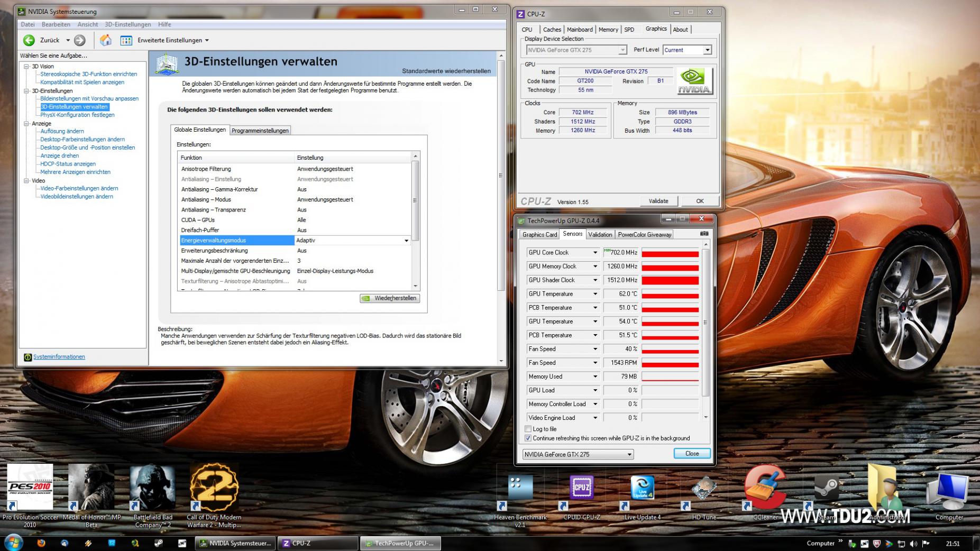Open Auflösung ändern in the task tree
The image size is (980, 551).
tap(62, 131)
